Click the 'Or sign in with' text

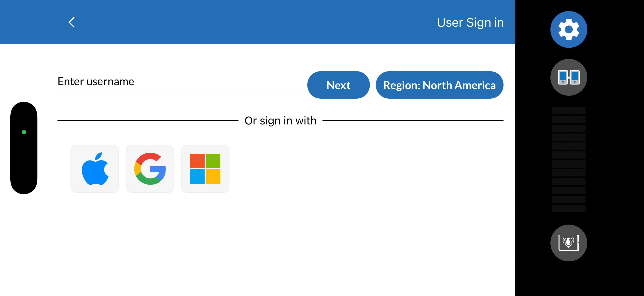click(x=280, y=121)
